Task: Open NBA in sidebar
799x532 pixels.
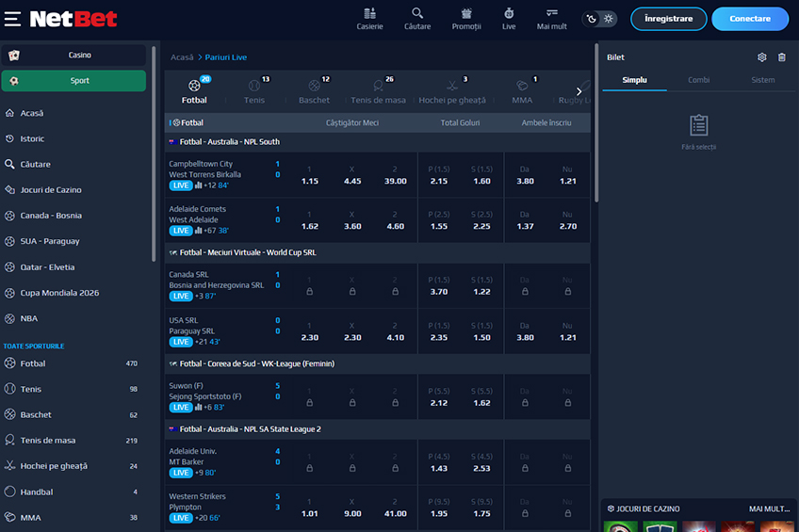Action: tap(29, 318)
